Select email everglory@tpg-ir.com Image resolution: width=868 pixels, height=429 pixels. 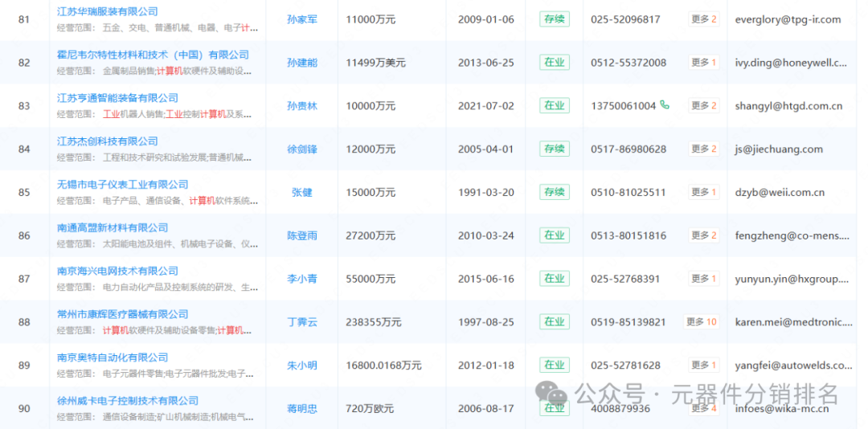coord(788,19)
